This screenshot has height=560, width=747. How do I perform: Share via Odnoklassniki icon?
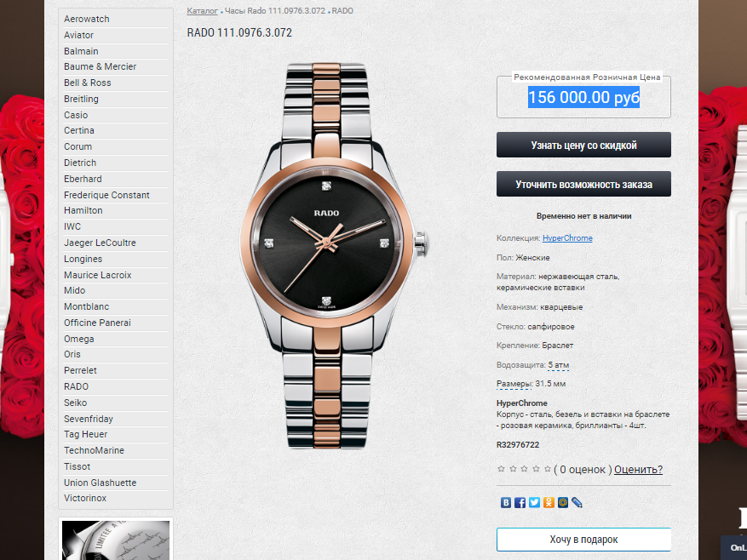point(549,502)
